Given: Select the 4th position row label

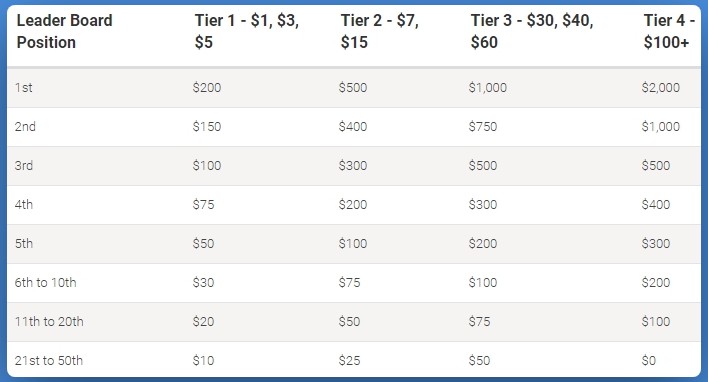Looking at the screenshot, I should pos(24,205).
